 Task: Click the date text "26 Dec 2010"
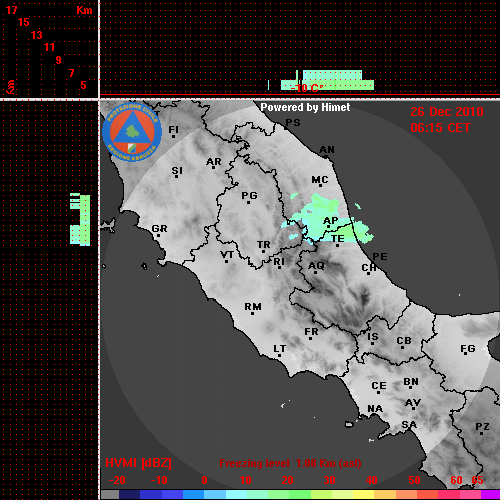(x=447, y=112)
